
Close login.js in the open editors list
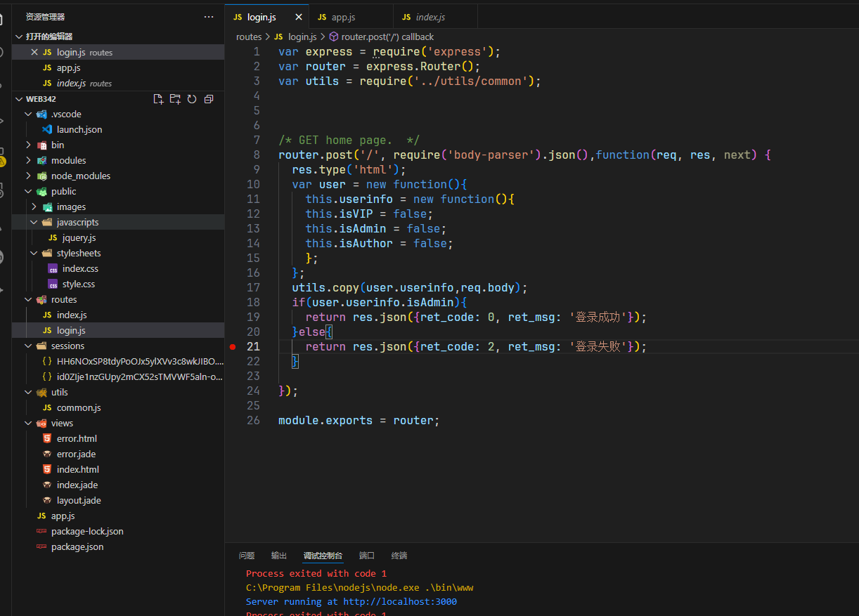pos(34,53)
